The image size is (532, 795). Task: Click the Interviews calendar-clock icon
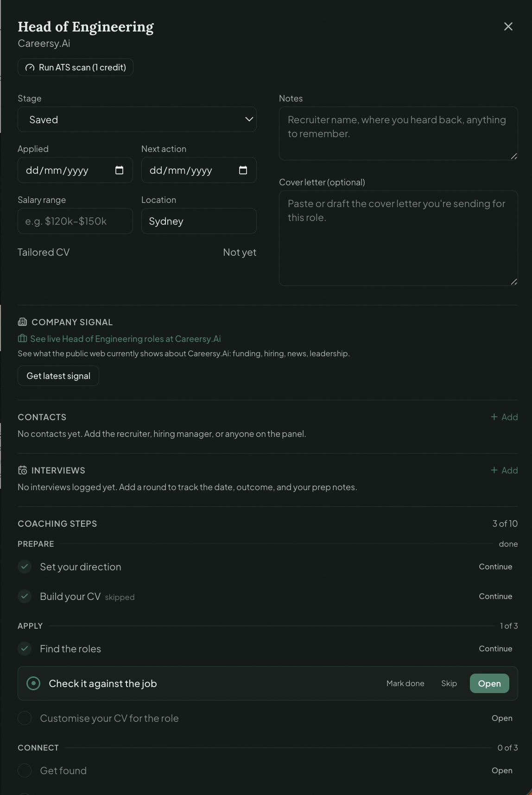point(22,470)
